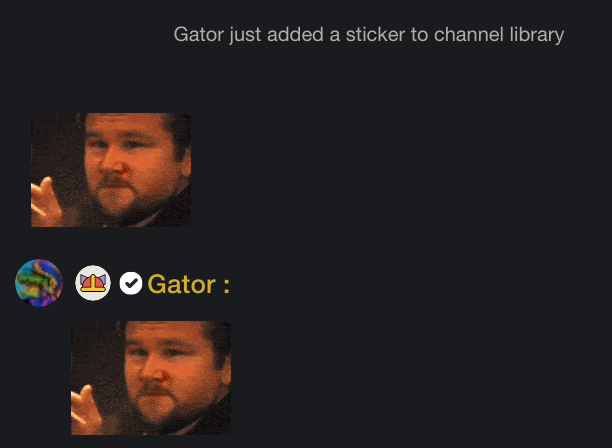This screenshot has width=612, height=448.
Task: Click the crown badge next to Gator
Action: click(x=93, y=283)
